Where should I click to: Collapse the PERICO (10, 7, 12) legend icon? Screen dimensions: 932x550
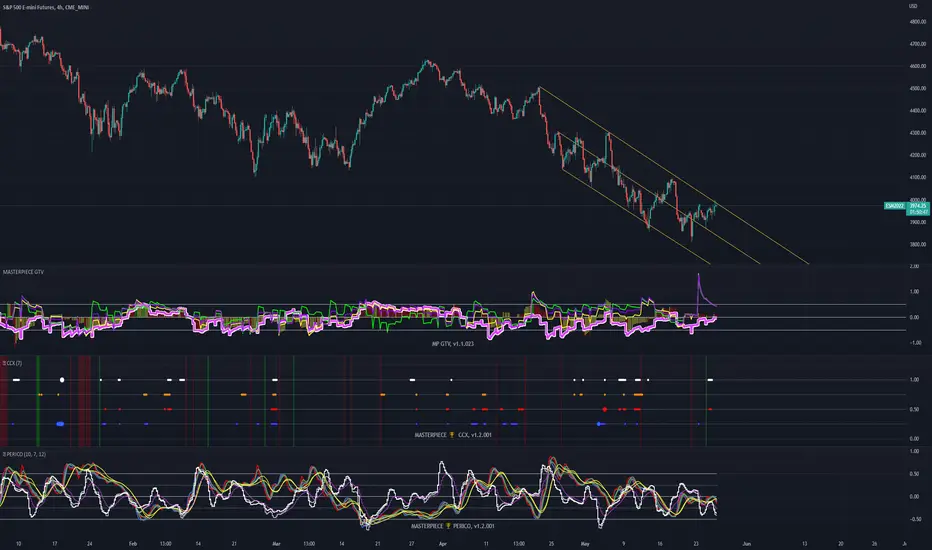(x=4, y=454)
